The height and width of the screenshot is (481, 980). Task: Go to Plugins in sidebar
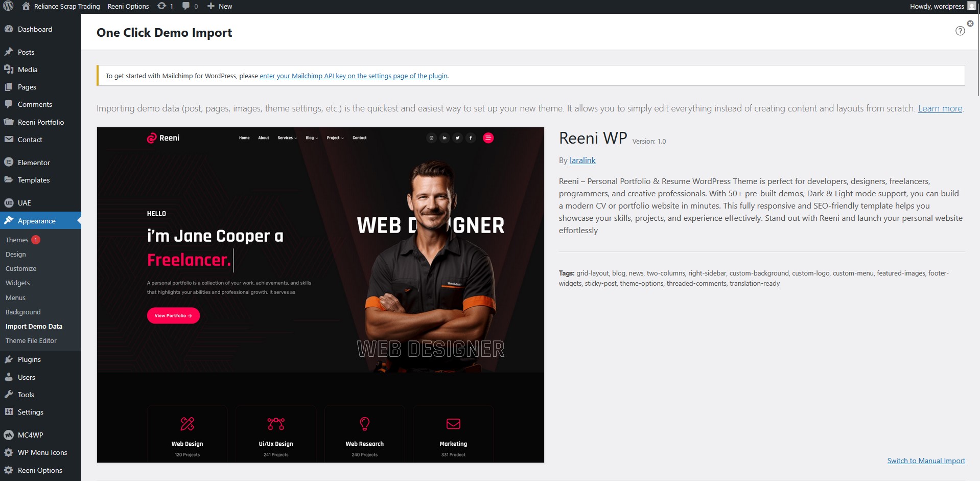[29, 359]
